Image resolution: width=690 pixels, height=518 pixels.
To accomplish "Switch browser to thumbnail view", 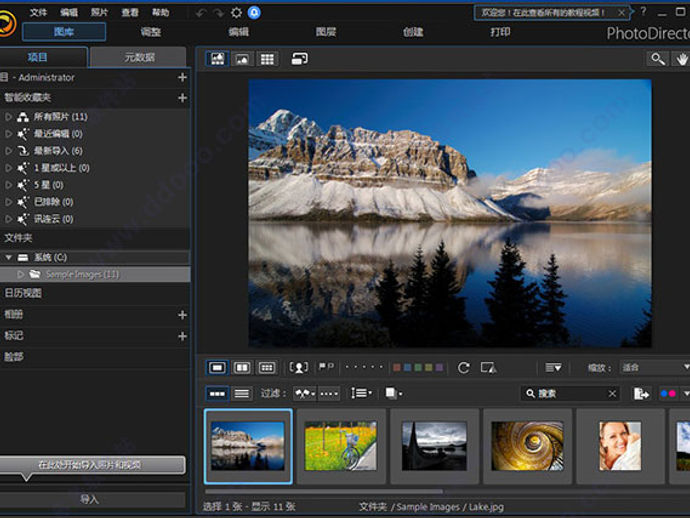I will tap(217, 393).
